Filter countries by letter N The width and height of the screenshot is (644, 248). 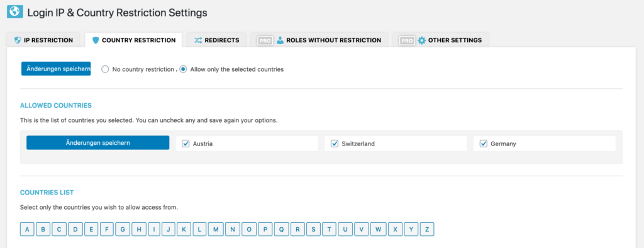[233, 230]
